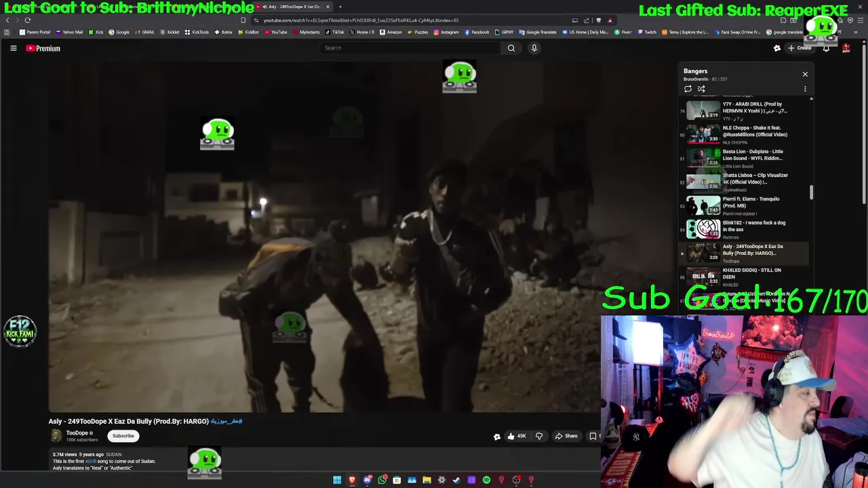Open Steam from taskbar
The image size is (868, 488).
click(456, 480)
